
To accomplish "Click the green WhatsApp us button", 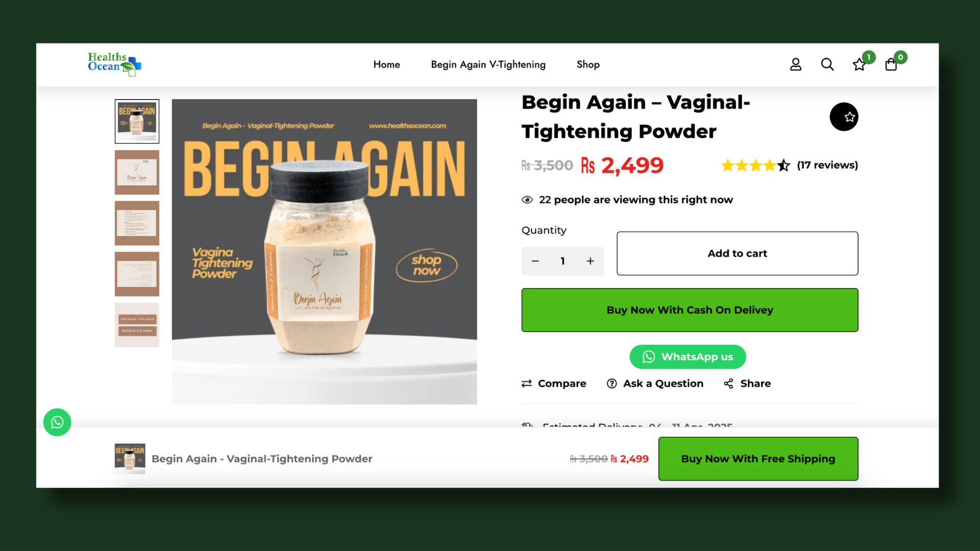I will 688,357.
